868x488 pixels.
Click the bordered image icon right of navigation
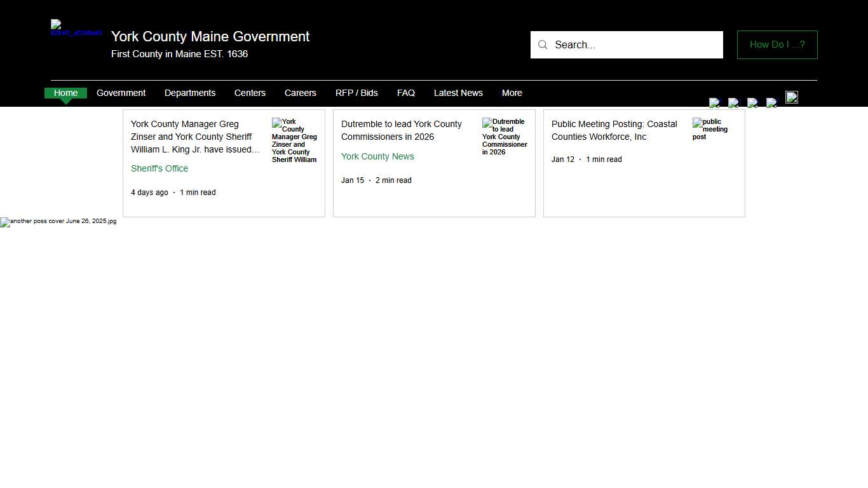[x=791, y=97]
